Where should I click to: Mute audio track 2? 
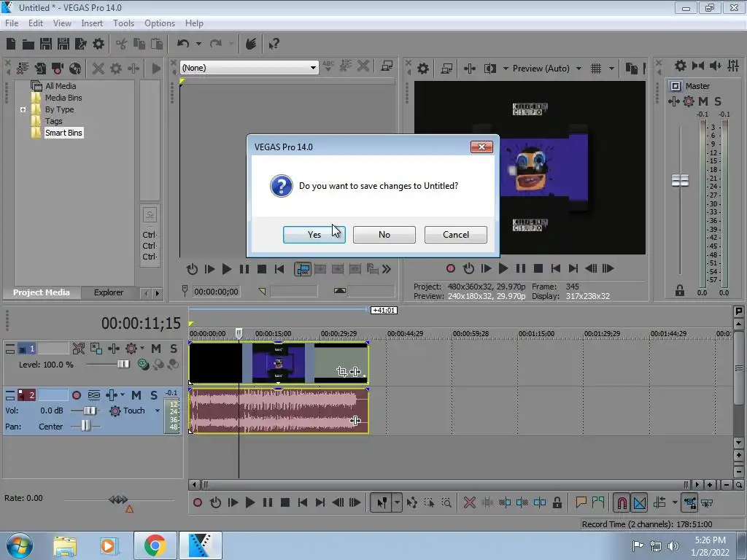[136, 395]
